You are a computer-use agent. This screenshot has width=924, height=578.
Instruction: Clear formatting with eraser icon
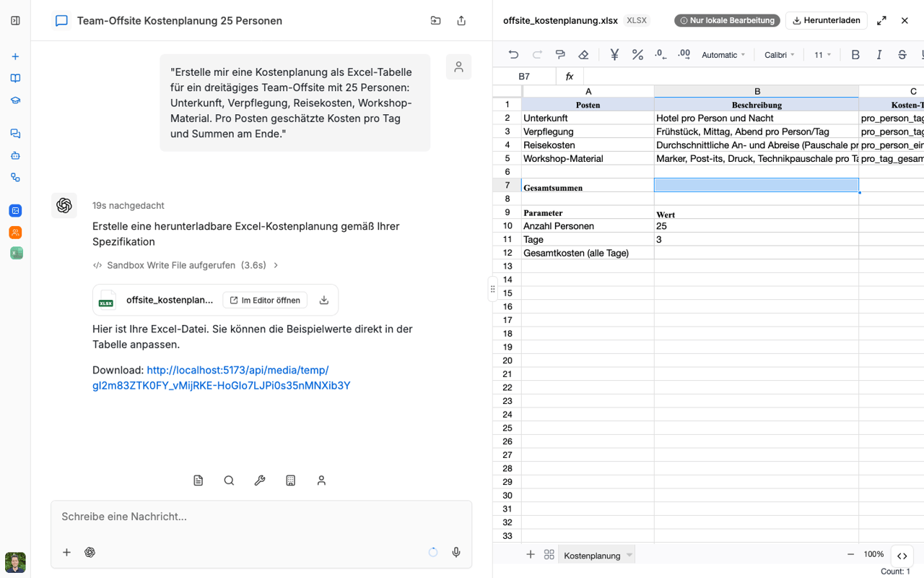point(583,55)
